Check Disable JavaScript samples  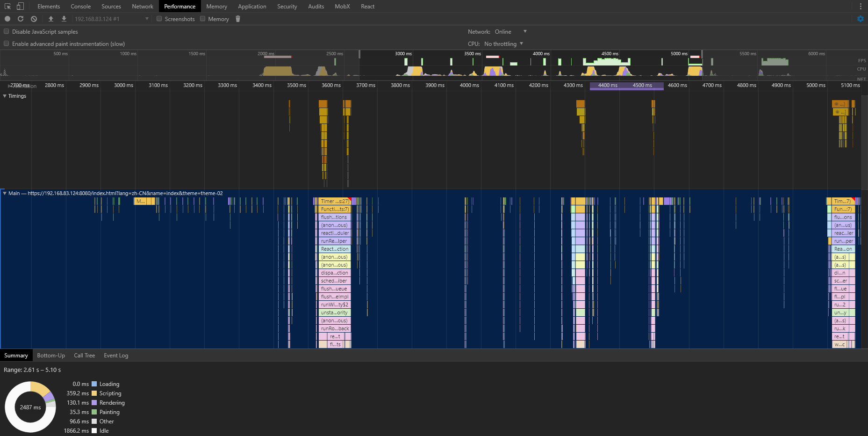[x=7, y=31]
